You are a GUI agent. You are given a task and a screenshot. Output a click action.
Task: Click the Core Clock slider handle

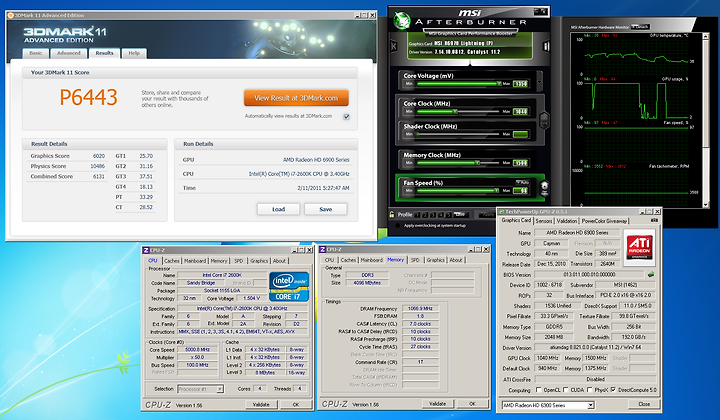pos(455,112)
